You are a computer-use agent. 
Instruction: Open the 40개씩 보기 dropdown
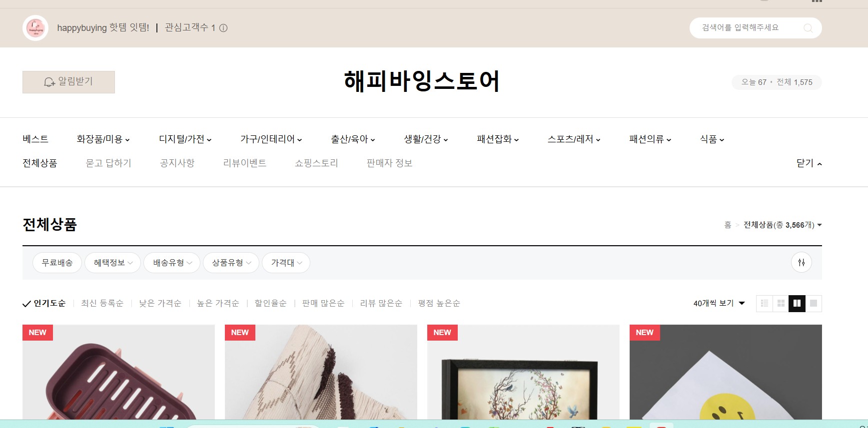point(719,303)
